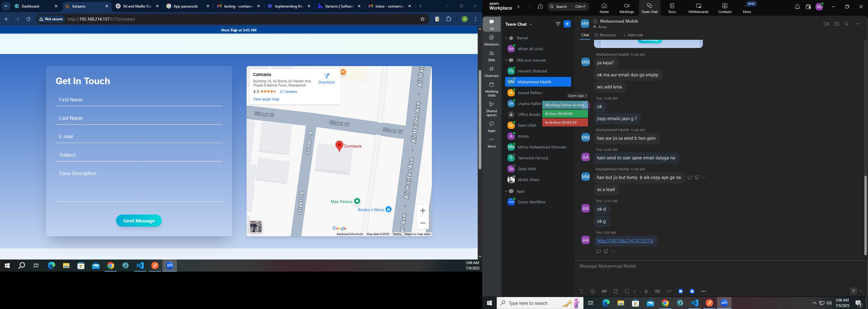Open Chrome tab search dropdown
The height and width of the screenshot is (309, 868).
point(6,6)
